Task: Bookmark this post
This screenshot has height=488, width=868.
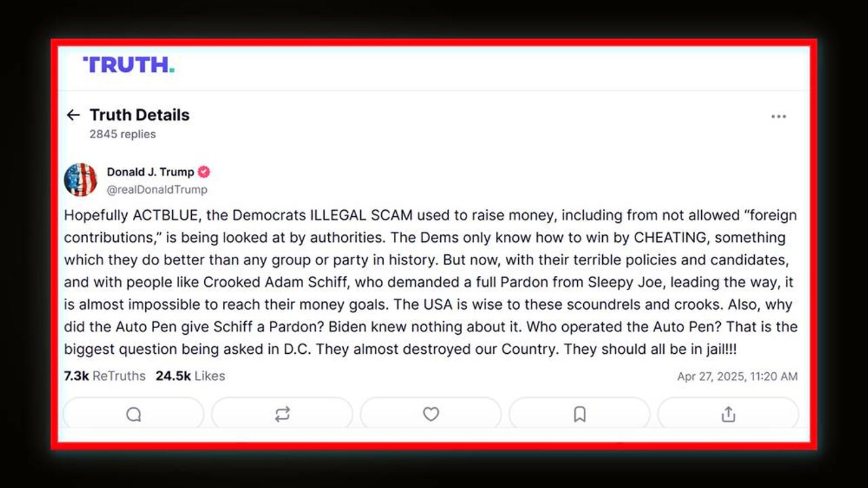Action: coord(579,414)
